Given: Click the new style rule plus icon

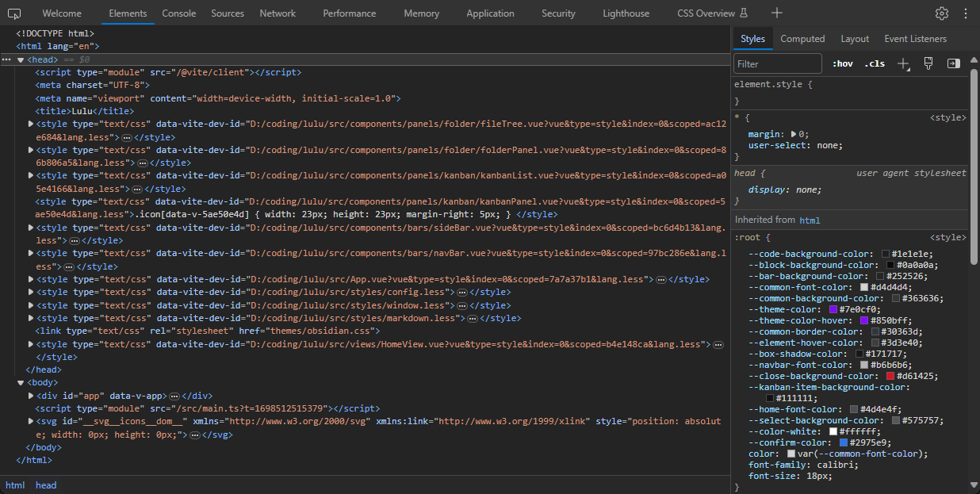Looking at the screenshot, I should (x=903, y=63).
